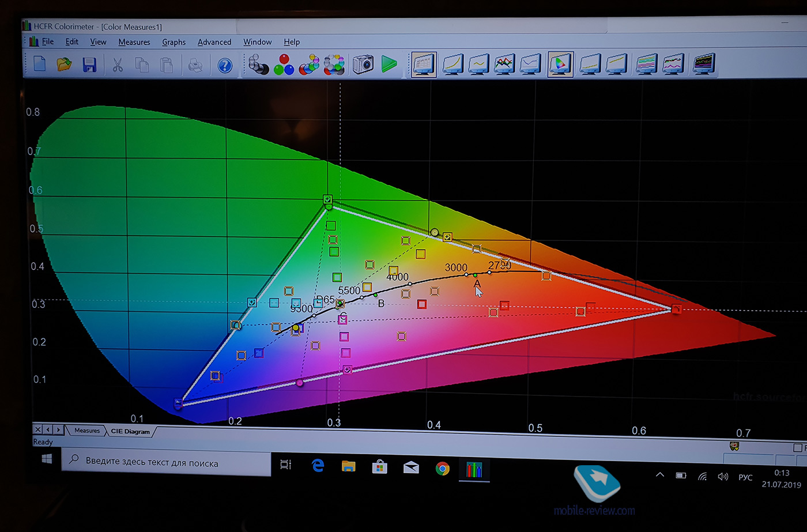Click the New document icon
Image resolution: width=807 pixels, height=532 pixels.
tap(39, 64)
